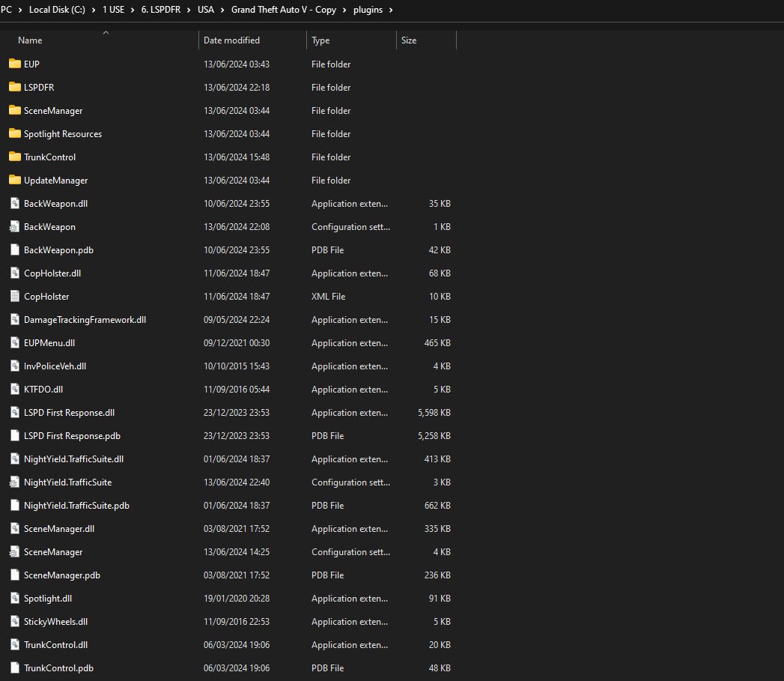Click the NightYield.TrafficSuite.pdb file icon

coord(15,506)
